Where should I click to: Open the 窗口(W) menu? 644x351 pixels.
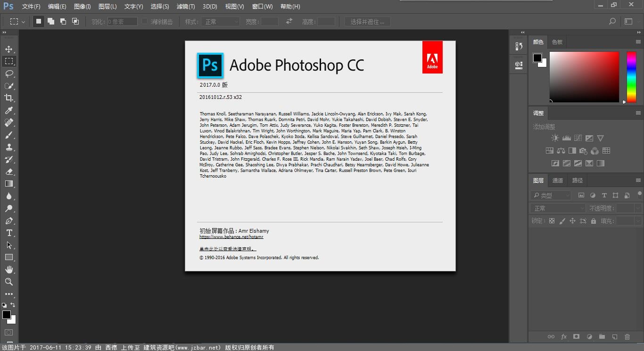(262, 7)
